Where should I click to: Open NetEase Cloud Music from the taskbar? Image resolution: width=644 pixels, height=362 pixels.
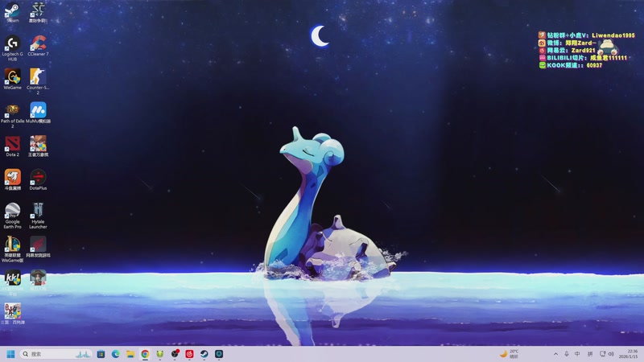(x=189, y=354)
